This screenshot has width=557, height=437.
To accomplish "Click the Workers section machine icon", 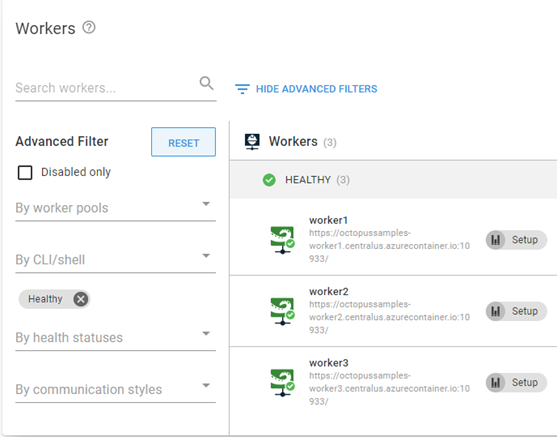I will pyautogui.click(x=252, y=142).
